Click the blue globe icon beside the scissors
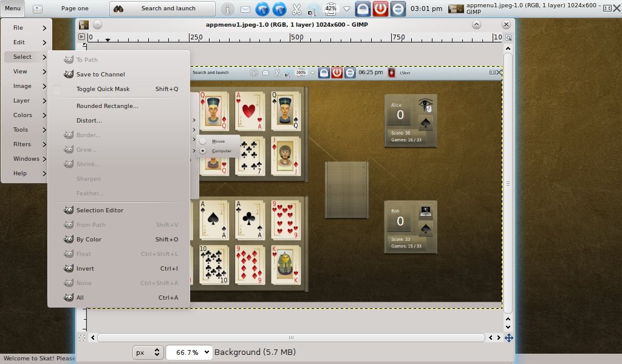Screen dimensions: 622x364 pyautogui.click(x=279, y=8)
